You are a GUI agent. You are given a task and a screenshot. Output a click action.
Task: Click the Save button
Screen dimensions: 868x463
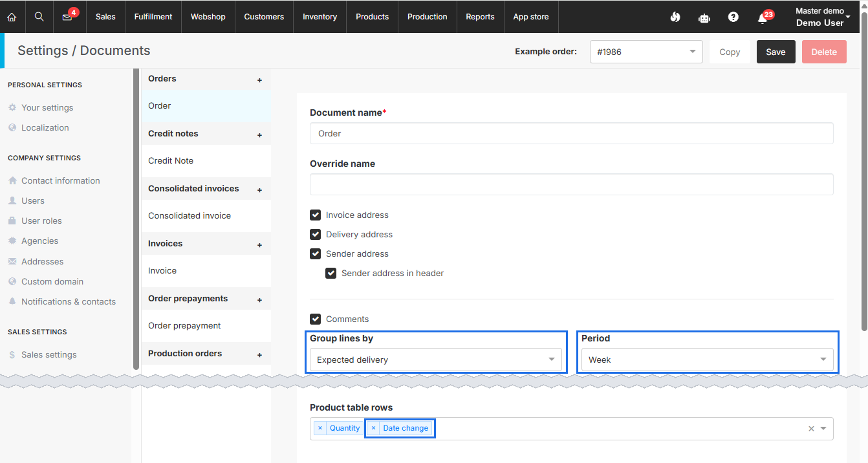776,52
